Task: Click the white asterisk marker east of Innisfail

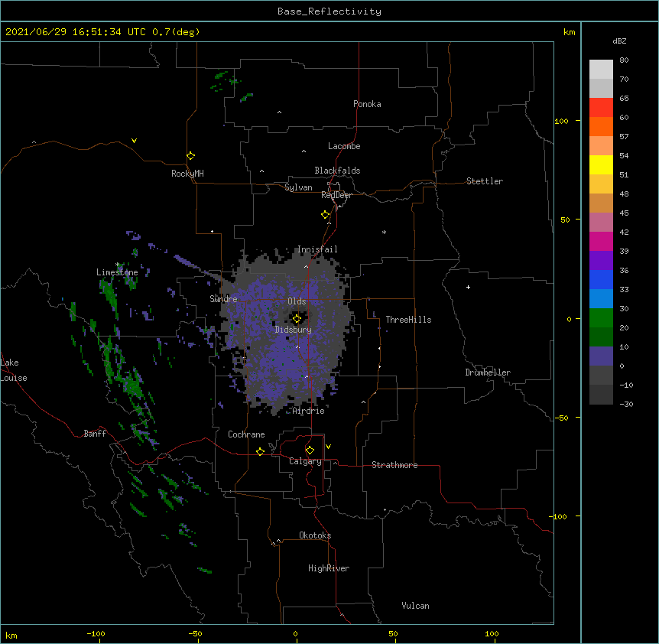Action: pyautogui.click(x=384, y=232)
